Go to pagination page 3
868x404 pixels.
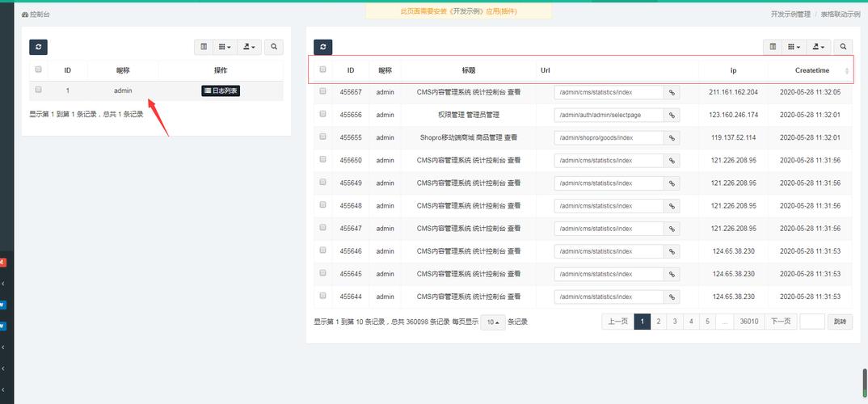675,322
